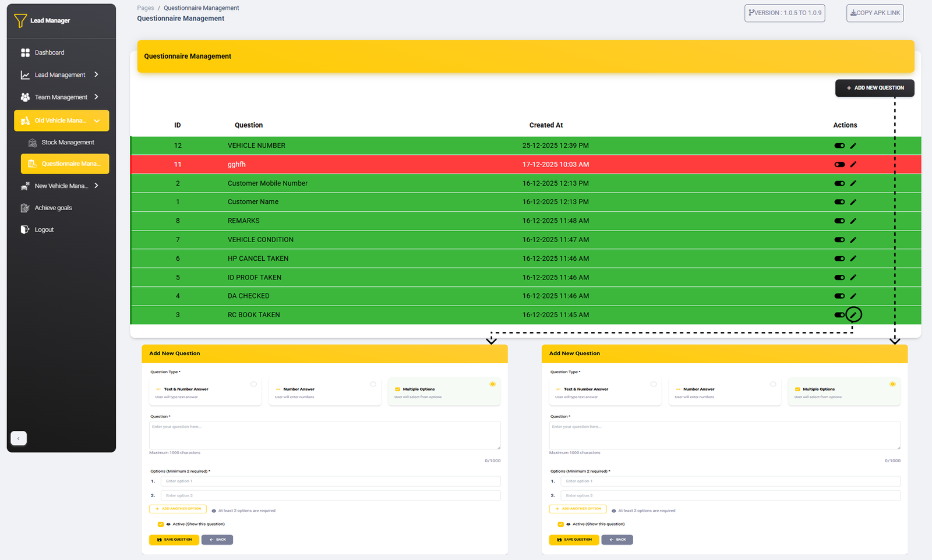Select Multiple Options radio in left form
The width and height of the screenshot is (932, 560).
(x=492, y=384)
